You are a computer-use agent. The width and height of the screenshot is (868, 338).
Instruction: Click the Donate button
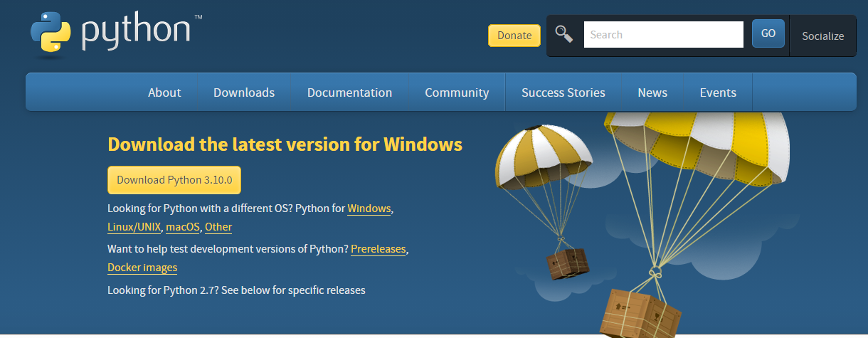pyautogui.click(x=514, y=36)
